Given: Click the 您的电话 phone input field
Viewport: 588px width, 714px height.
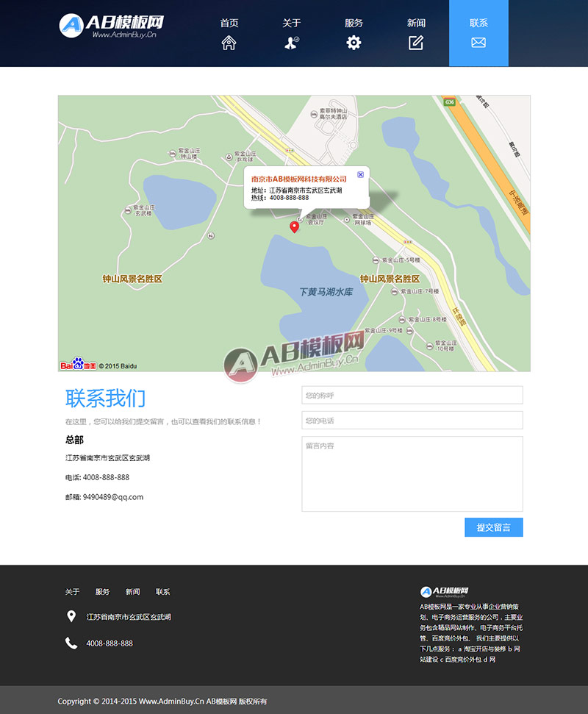Looking at the screenshot, I should click(412, 420).
